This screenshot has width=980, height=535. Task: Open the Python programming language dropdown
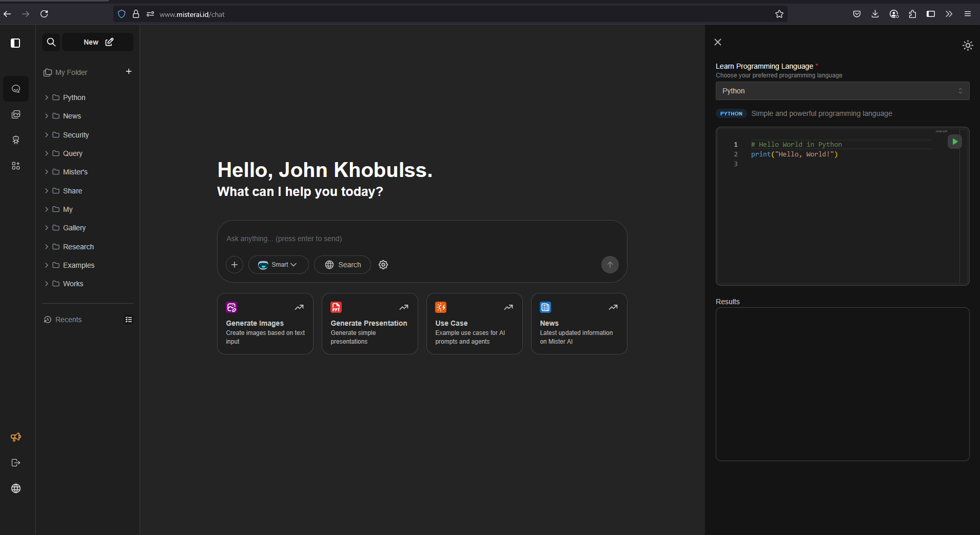(x=842, y=91)
